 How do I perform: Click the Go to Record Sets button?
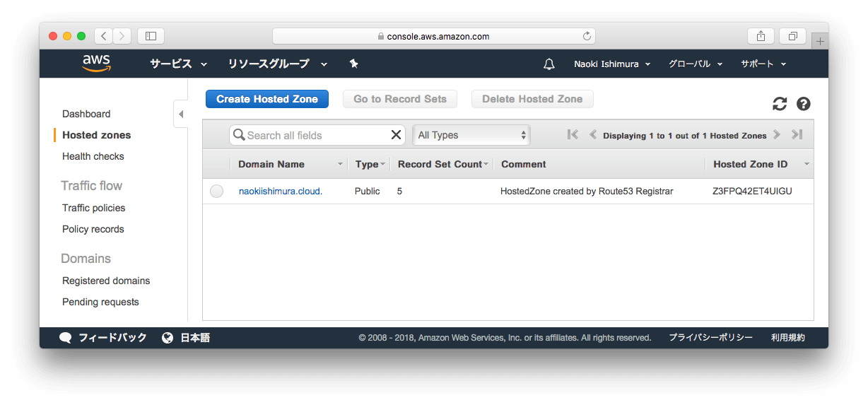click(400, 99)
